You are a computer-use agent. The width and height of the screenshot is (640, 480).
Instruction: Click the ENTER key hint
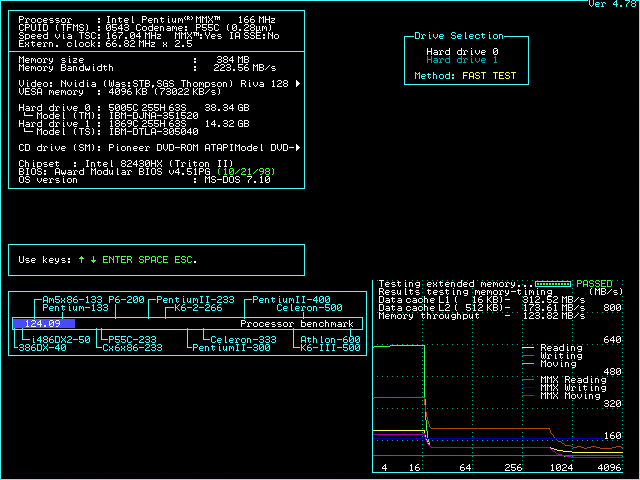point(118,260)
